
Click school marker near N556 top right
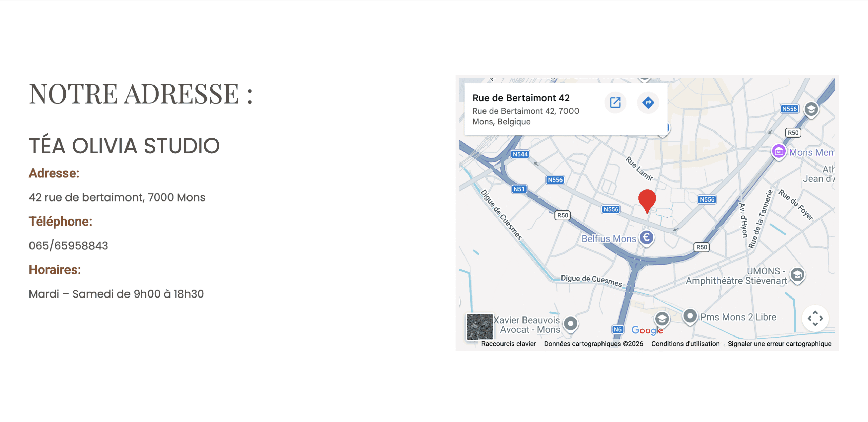811,110
